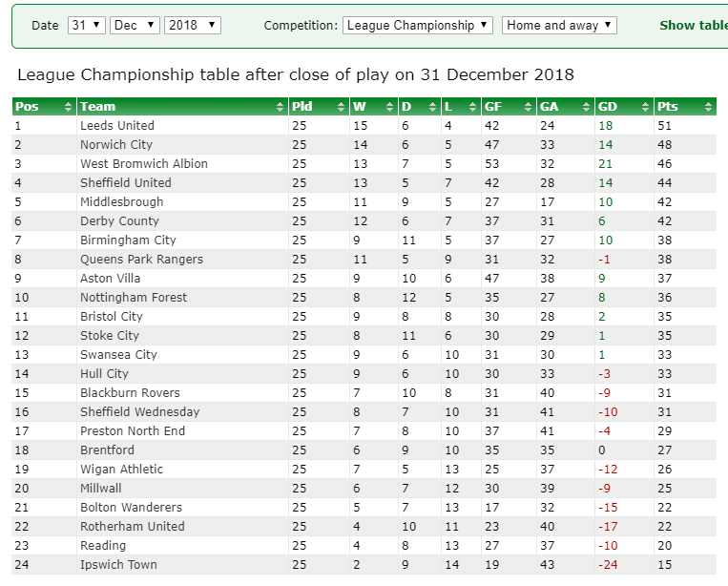Open the Home and away dropdown
This screenshot has height=586, width=728.
[559, 25]
